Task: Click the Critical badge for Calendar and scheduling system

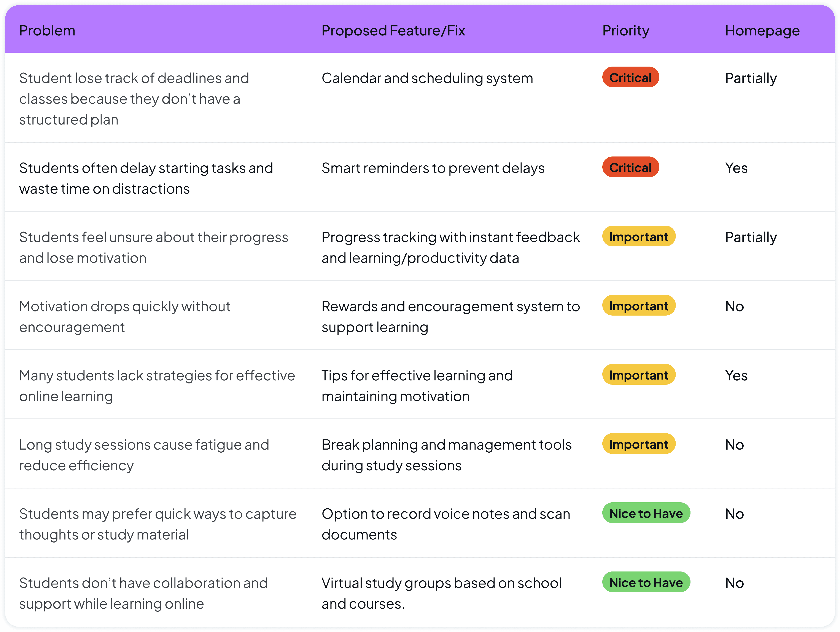Action: [x=630, y=77]
